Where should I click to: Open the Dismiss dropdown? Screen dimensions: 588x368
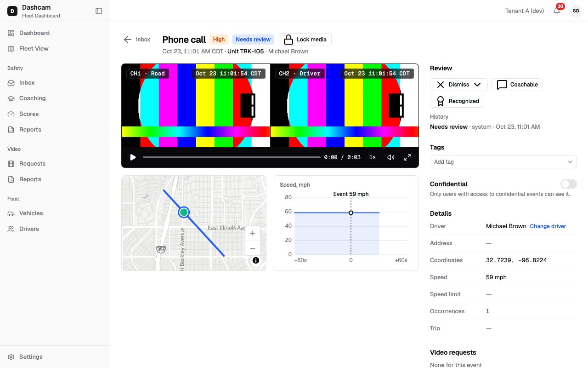459,85
